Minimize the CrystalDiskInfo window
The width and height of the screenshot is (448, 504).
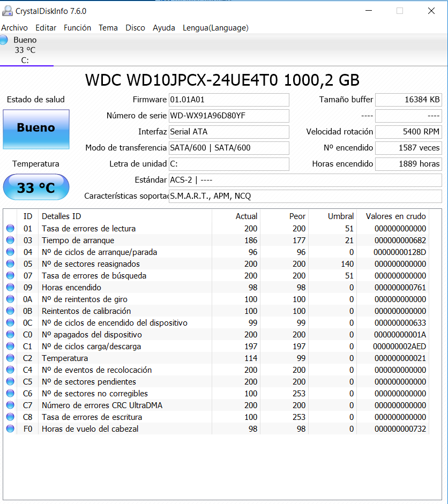pyautogui.click(x=369, y=11)
